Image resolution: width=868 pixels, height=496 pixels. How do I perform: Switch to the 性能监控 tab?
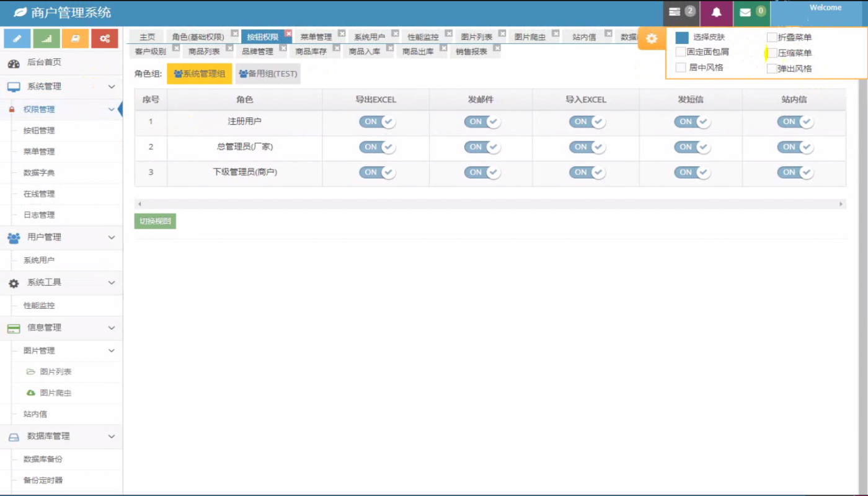point(423,37)
